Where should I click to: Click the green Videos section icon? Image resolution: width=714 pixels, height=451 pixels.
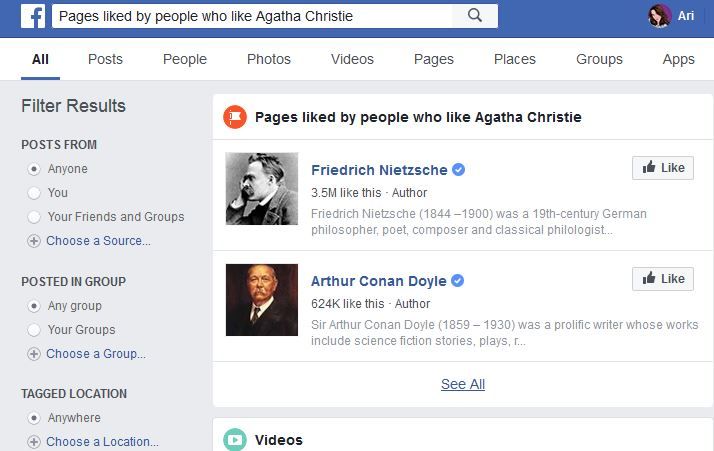click(x=235, y=440)
